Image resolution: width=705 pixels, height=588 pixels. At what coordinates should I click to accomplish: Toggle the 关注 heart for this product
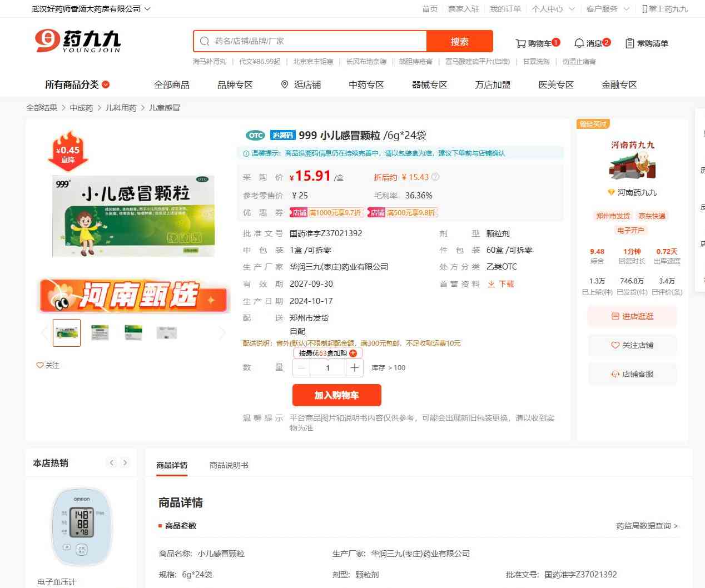pos(40,366)
